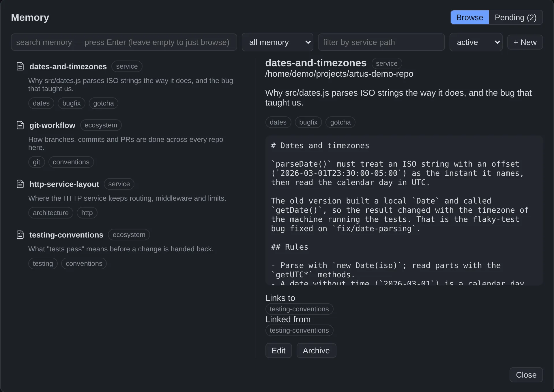Open the Pending (2) tab
Screen dimensions: 554x392
[x=516, y=18]
